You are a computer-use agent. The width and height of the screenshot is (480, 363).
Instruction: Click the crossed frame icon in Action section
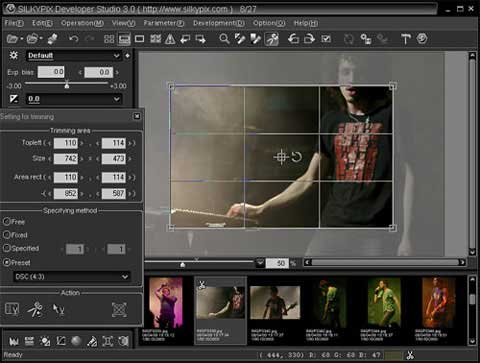pos(119,310)
